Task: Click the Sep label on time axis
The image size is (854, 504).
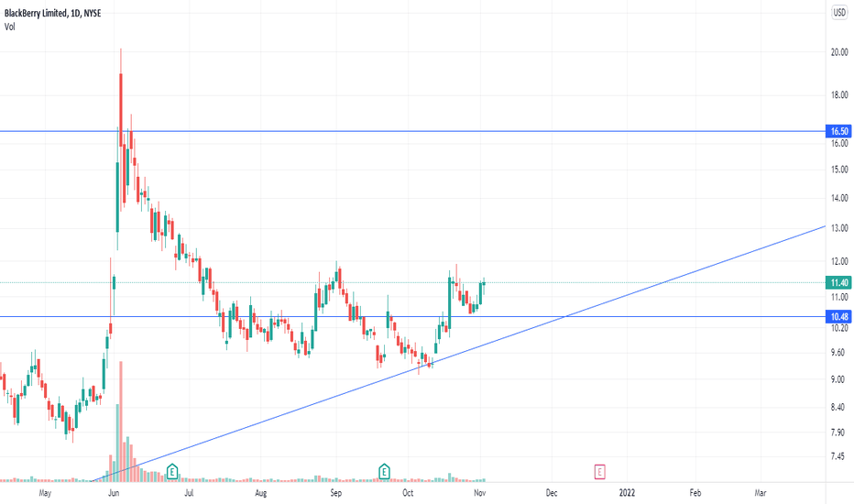Action: click(x=336, y=493)
